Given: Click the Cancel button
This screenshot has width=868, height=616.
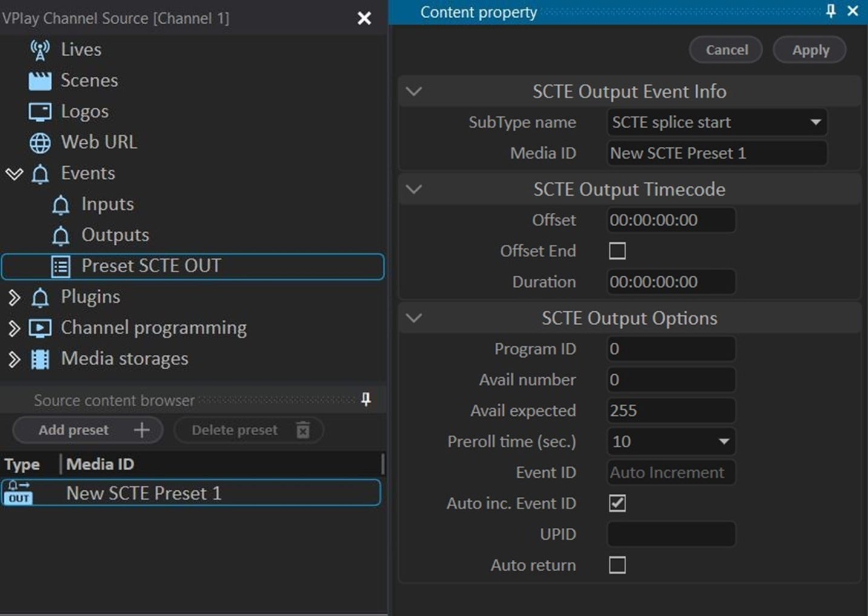Looking at the screenshot, I should pyautogui.click(x=726, y=50).
